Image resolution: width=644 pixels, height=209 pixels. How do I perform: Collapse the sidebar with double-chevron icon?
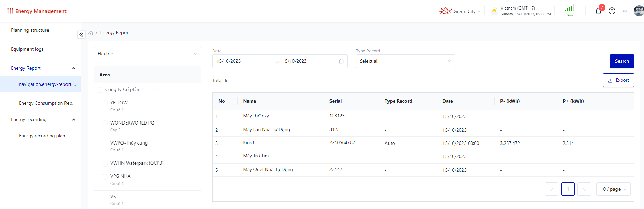pos(81,35)
